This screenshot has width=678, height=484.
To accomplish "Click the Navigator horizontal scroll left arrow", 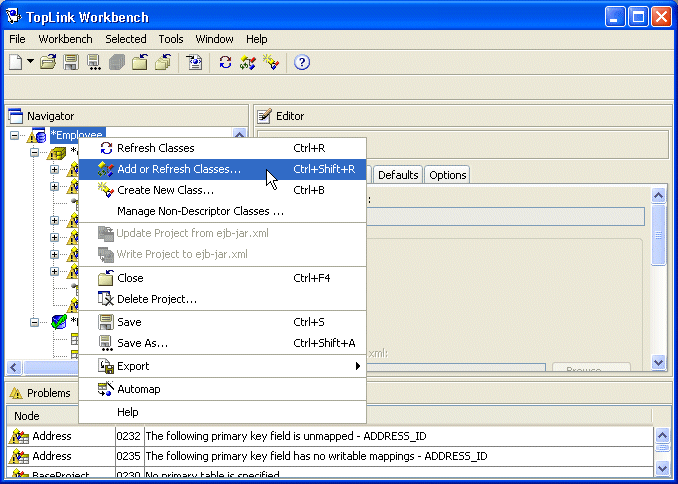I will 14,368.
